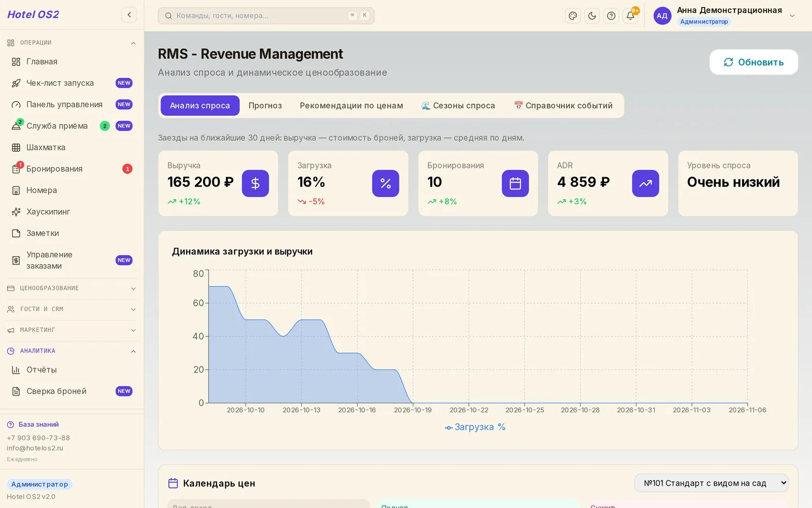This screenshot has height=508, width=812.
Task: Open the №101 Стандарт room dropdown
Action: (712, 483)
